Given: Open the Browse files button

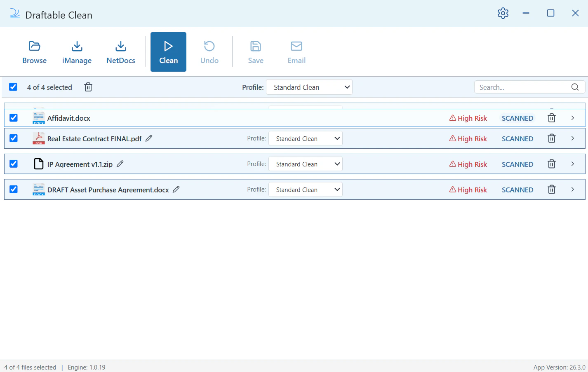Looking at the screenshot, I should pyautogui.click(x=34, y=52).
